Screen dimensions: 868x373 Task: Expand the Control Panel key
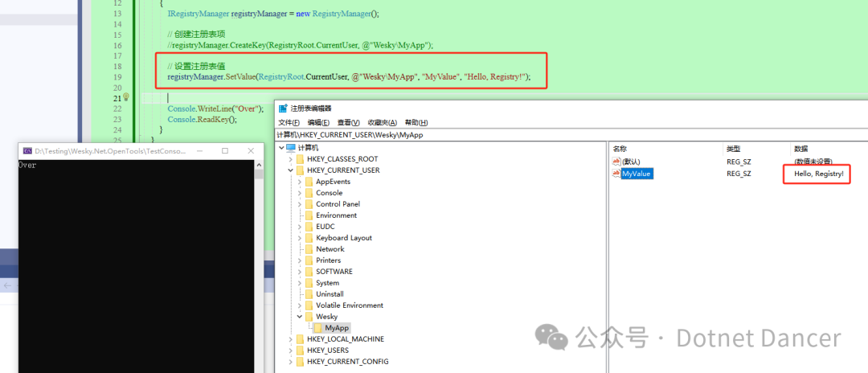pyautogui.click(x=300, y=204)
